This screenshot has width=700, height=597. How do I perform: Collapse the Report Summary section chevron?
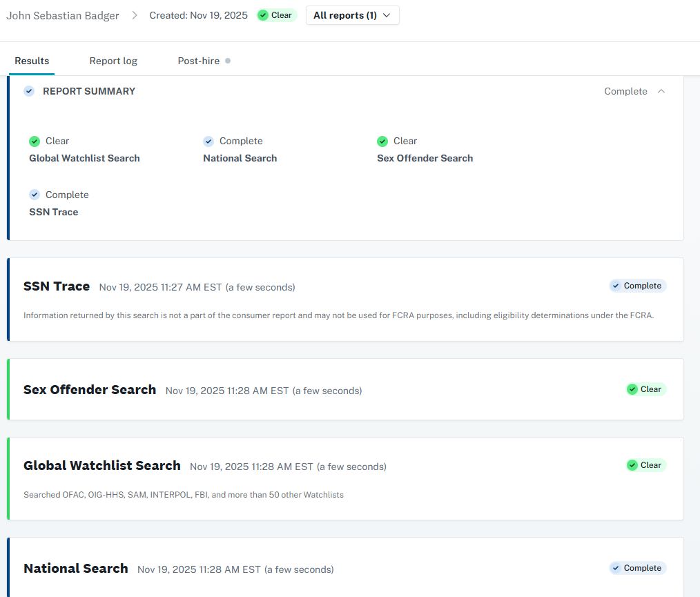pos(661,91)
